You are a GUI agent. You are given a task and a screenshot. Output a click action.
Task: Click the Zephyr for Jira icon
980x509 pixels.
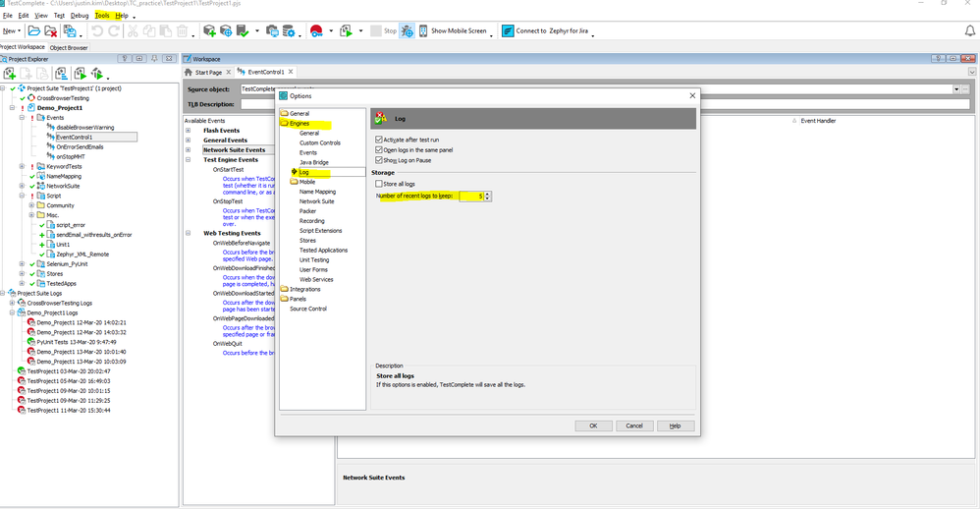pyautogui.click(x=507, y=30)
